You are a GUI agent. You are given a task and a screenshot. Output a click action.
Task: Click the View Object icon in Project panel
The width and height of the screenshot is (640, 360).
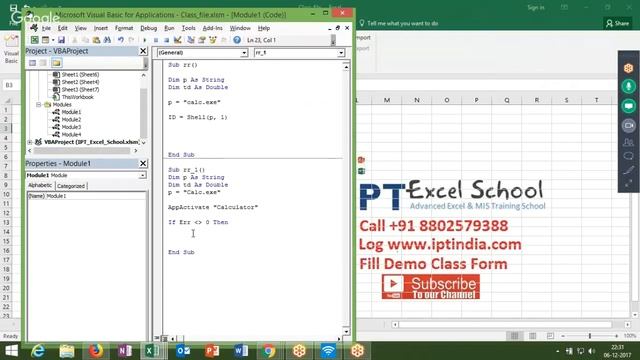43,63
